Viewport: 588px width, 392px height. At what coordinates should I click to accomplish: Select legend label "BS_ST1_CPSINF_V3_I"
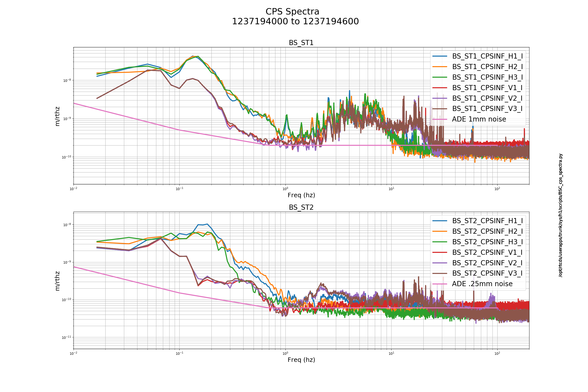(487, 109)
